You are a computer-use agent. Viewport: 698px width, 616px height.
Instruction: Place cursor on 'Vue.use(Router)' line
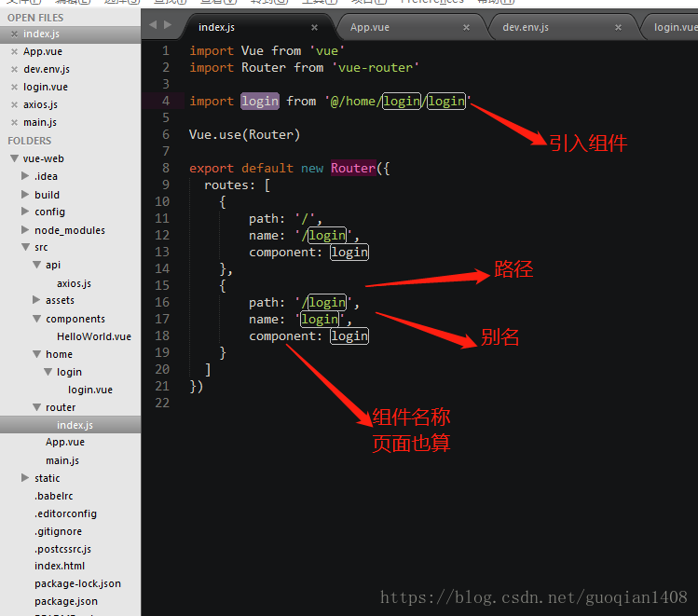[x=244, y=134]
